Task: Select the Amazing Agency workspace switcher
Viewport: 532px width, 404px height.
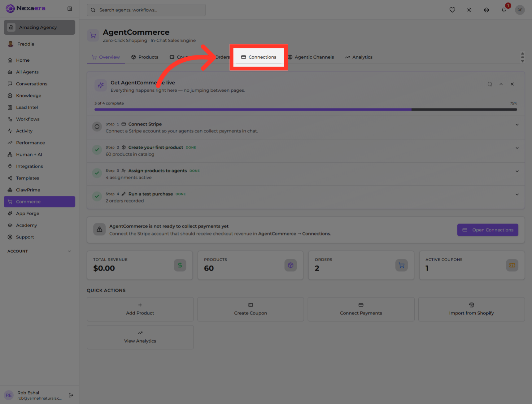Action: pyautogui.click(x=39, y=27)
